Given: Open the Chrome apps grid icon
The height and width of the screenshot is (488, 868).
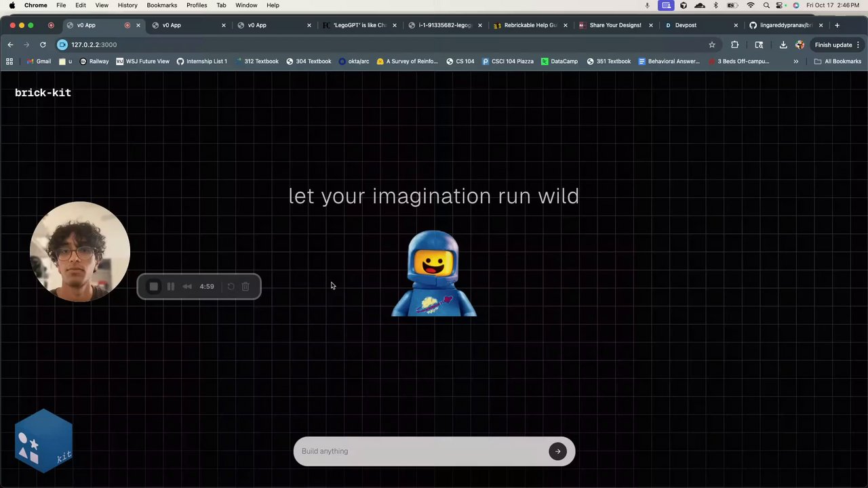Looking at the screenshot, I should 9,61.
